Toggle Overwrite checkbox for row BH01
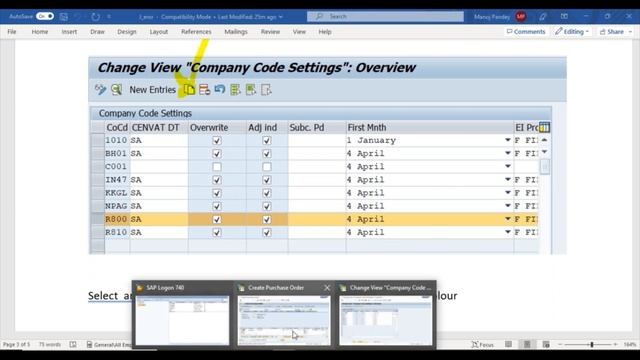 [x=217, y=153]
